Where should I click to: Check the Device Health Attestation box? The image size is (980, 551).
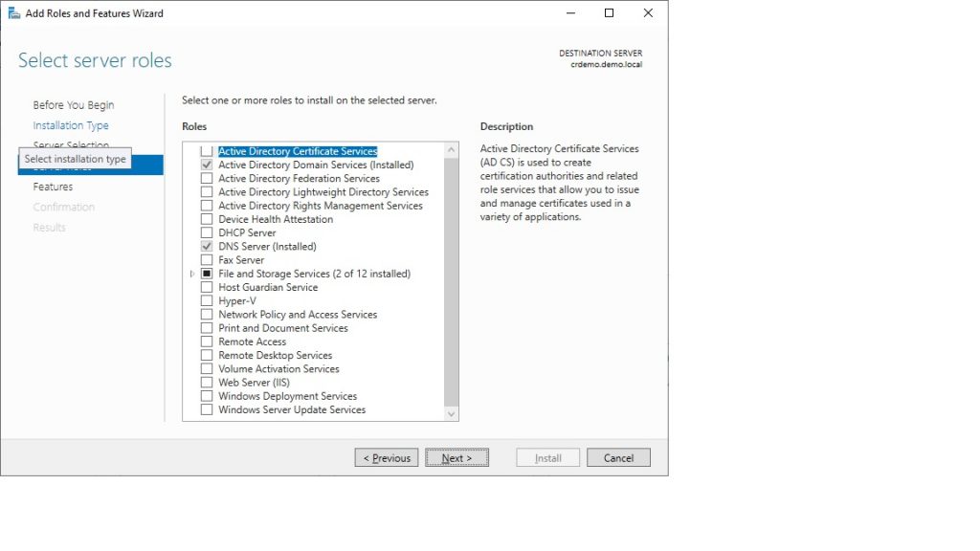click(207, 219)
